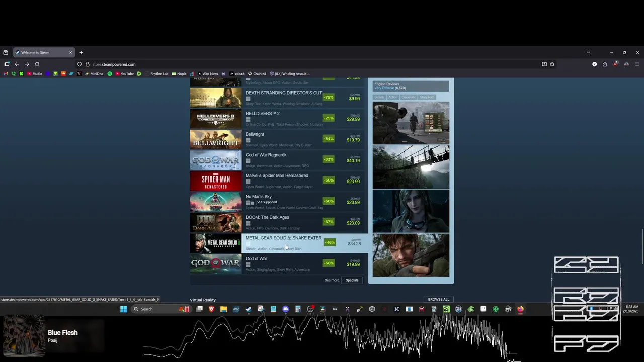Viewport: 644px width, 362px height.
Task: Go back with the browser back arrow
Action: click(x=17, y=64)
